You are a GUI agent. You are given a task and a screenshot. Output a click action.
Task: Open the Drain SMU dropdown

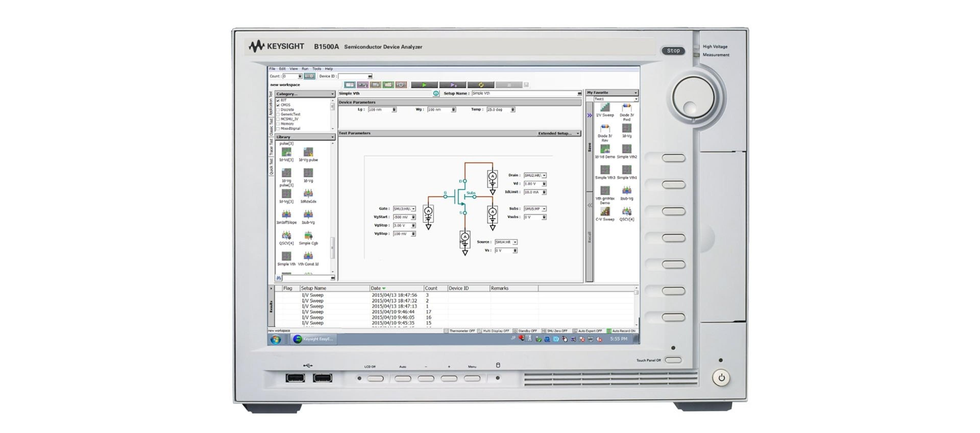tap(544, 175)
